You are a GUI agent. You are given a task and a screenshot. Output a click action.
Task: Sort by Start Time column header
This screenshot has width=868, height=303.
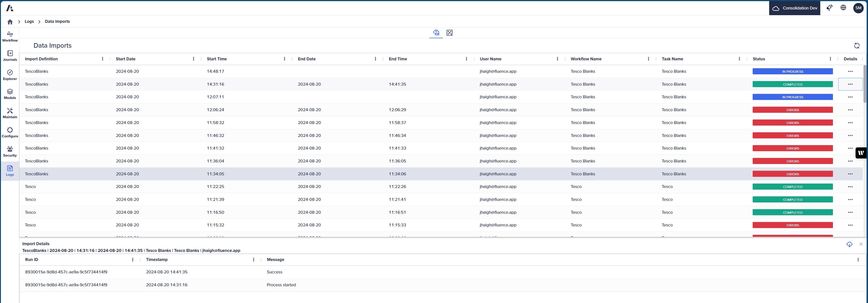[217, 59]
